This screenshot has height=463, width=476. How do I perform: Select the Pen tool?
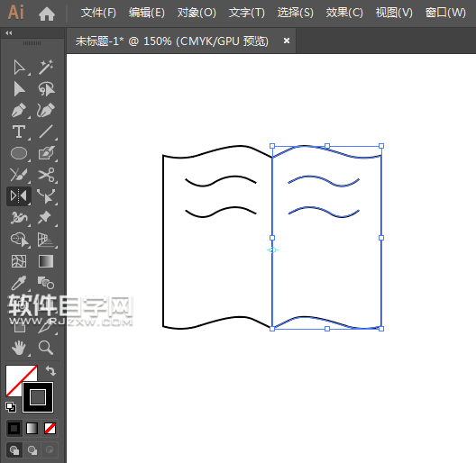[19, 111]
